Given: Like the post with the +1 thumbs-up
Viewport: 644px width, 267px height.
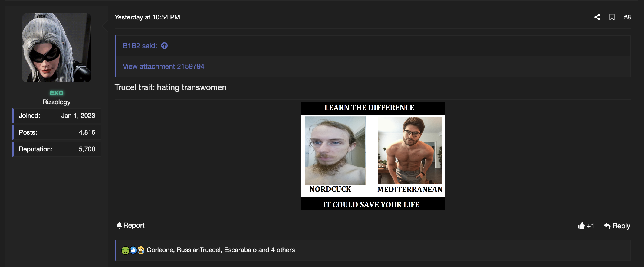Looking at the screenshot, I should (586, 226).
